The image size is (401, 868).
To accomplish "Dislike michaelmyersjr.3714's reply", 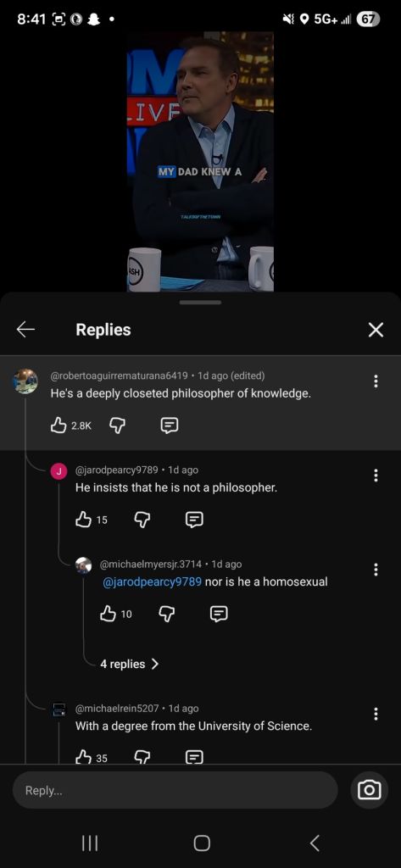I will click(x=167, y=614).
